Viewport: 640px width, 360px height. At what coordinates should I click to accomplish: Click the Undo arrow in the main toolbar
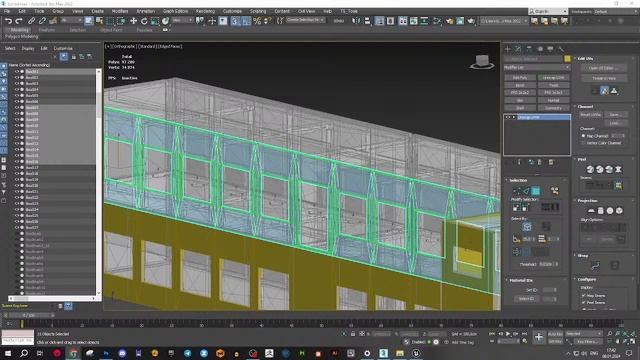tap(8, 20)
